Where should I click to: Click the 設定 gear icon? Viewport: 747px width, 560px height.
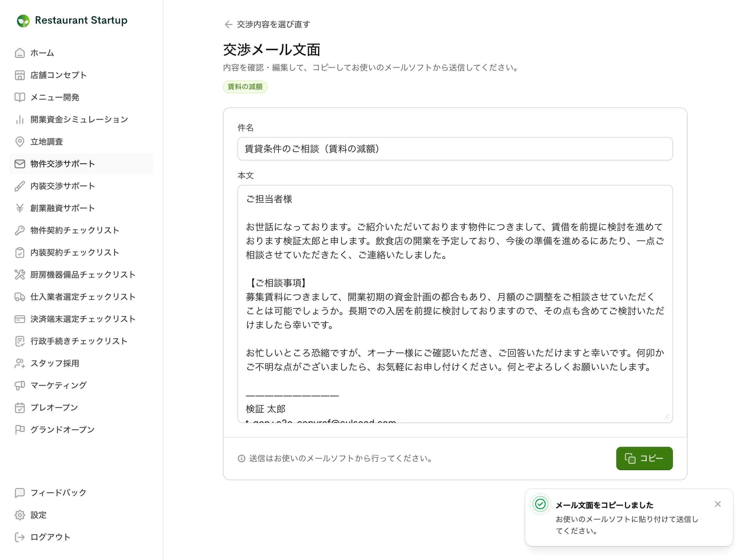[x=20, y=515]
